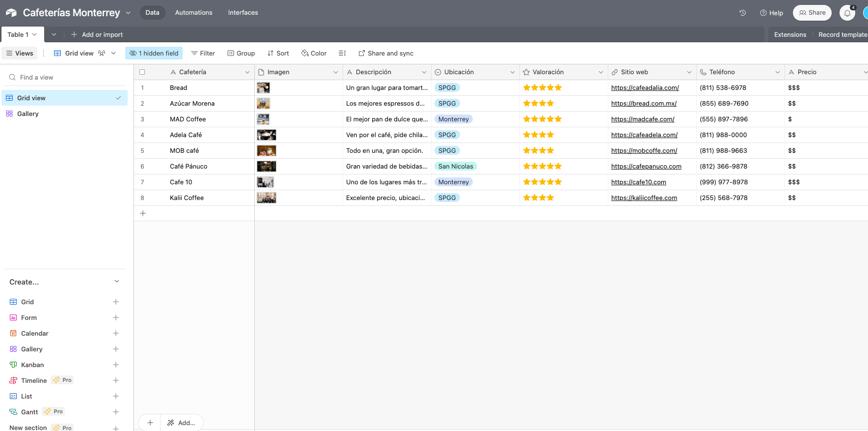Image resolution: width=868 pixels, height=431 pixels.
Task: Open the Sort tool
Action: tap(278, 53)
